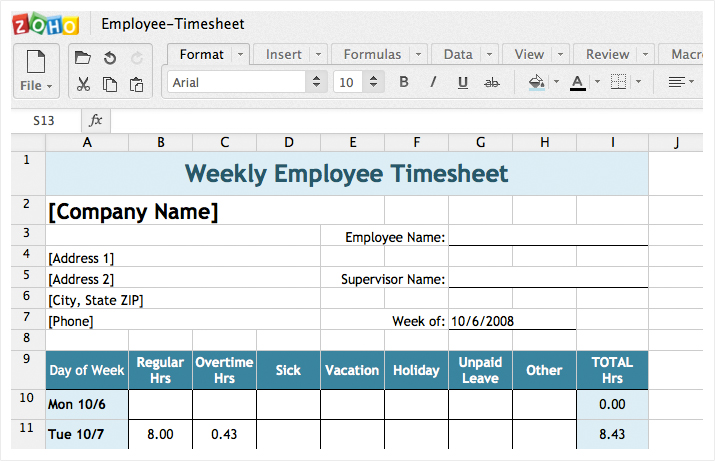Click the 0.43 overtime cell

click(x=224, y=434)
